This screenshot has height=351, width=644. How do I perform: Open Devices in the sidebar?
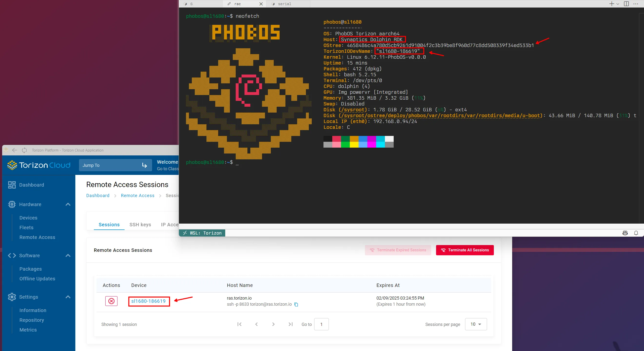coord(28,218)
